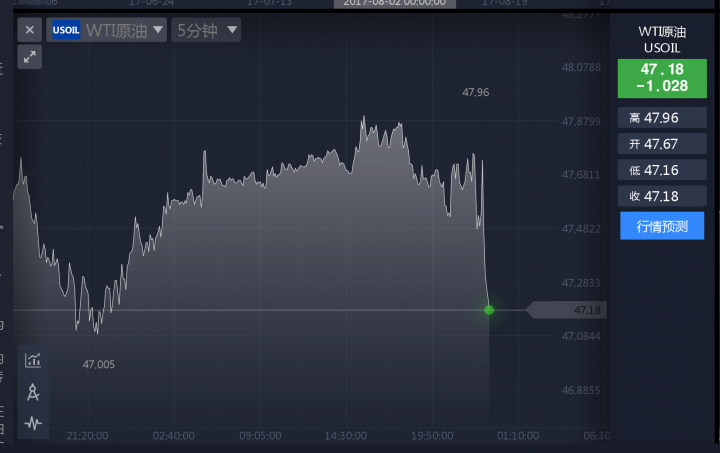Click the 09:05:00 time axis label
Viewport: 720px width, 453px height.
pos(260,436)
